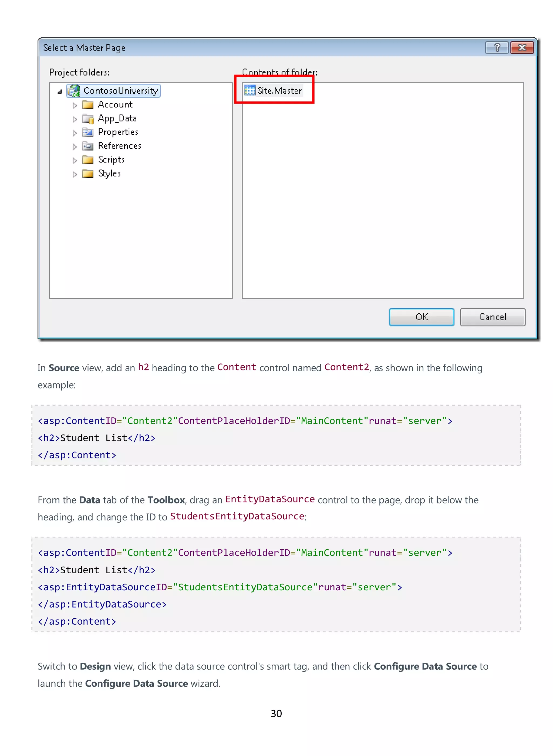Expand the References folder arrow
Screen dimensions: 553x756
(75, 147)
